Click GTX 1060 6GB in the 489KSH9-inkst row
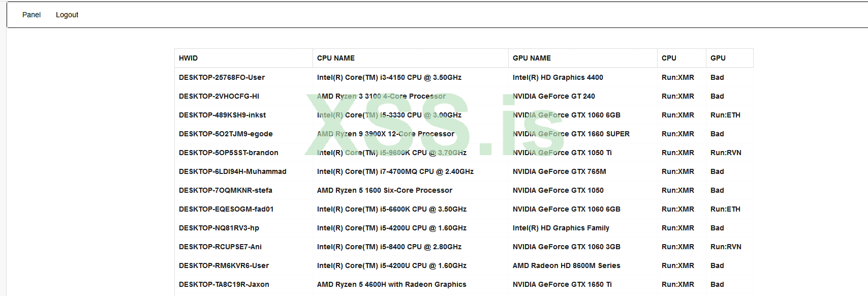 pyautogui.click(x=567, y=115)
